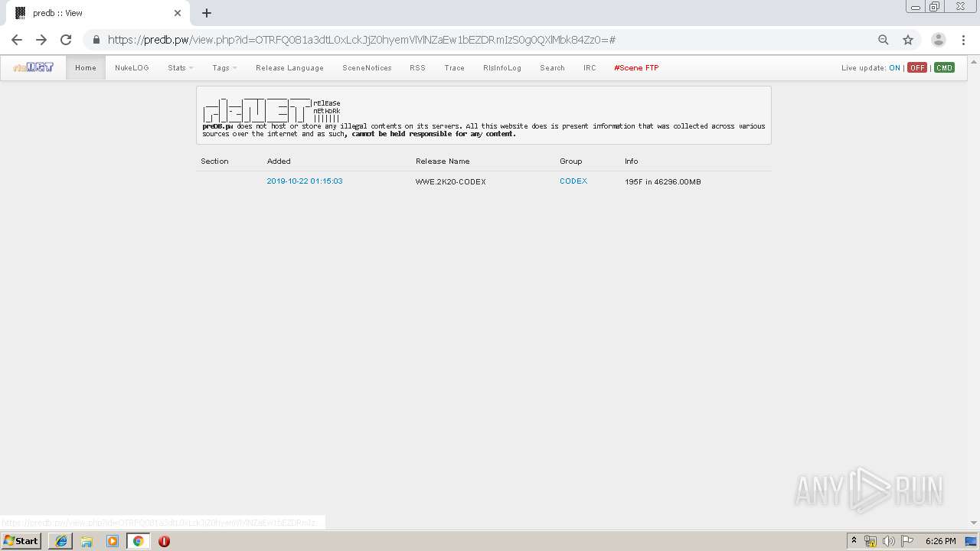The image size is (980, 551).
Task: Bookmark this page with the star icon
Action: tap(908, 40)
